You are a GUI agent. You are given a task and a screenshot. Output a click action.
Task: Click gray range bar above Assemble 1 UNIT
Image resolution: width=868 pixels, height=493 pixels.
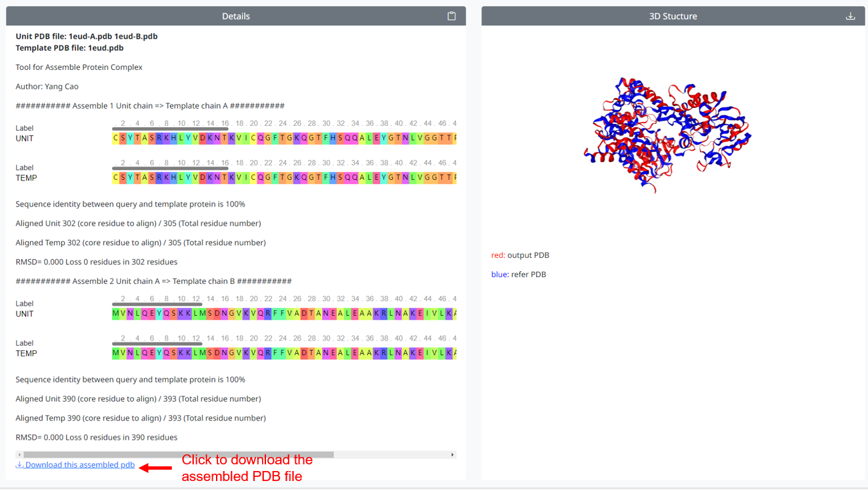170,129
